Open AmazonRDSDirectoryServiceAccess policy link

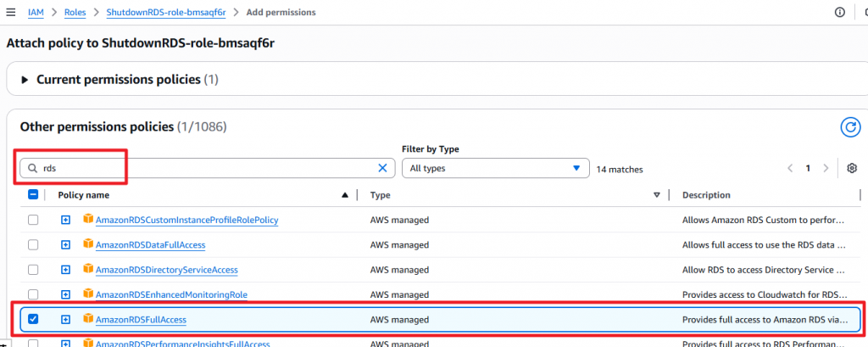pos(167,270)
